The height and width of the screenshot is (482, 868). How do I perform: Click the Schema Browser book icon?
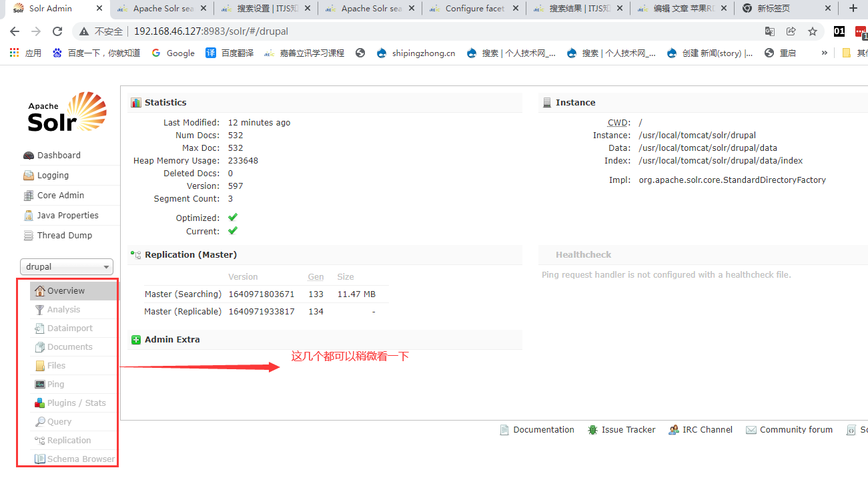(x=40, y=459)
